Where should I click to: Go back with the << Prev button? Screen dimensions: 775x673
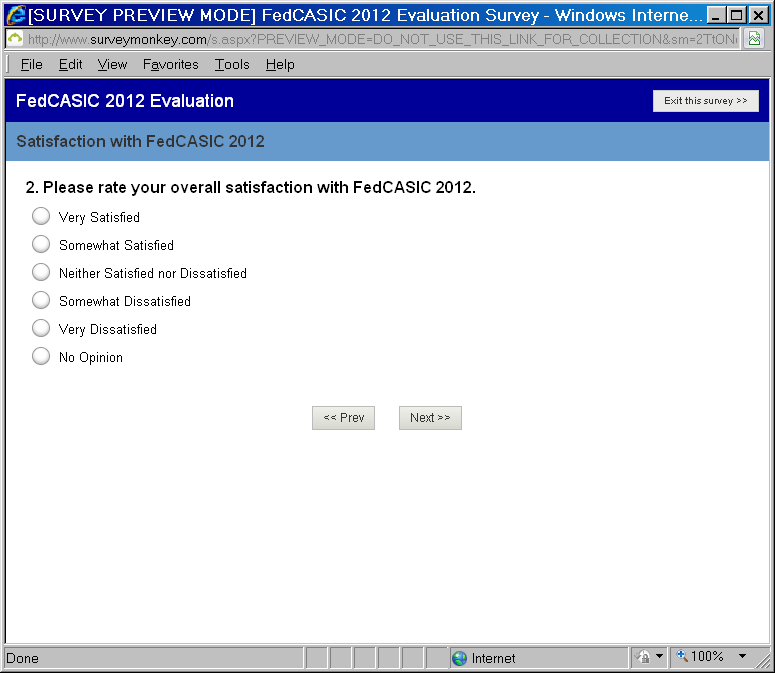click(344, 418)
